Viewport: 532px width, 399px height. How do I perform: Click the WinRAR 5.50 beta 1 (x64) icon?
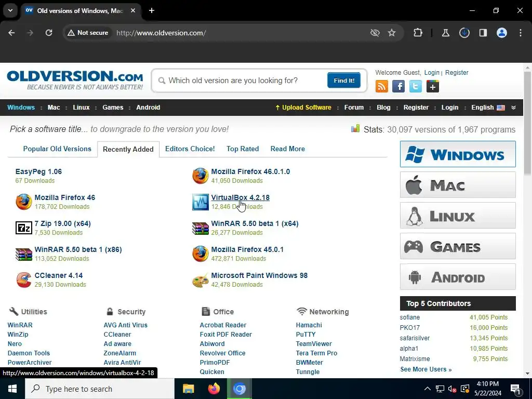(x=200, y=228)
